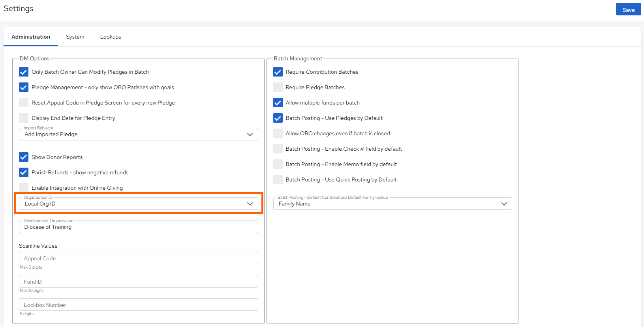Open the System tab
The image size is (644, 327).
75,37
